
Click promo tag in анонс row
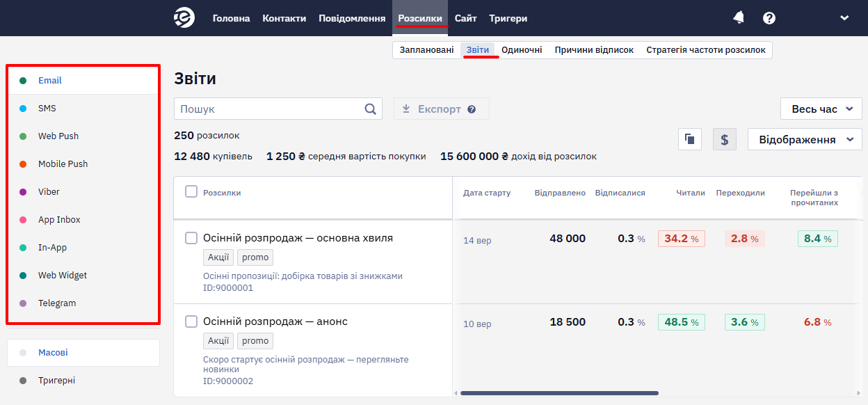click(255, 341)
